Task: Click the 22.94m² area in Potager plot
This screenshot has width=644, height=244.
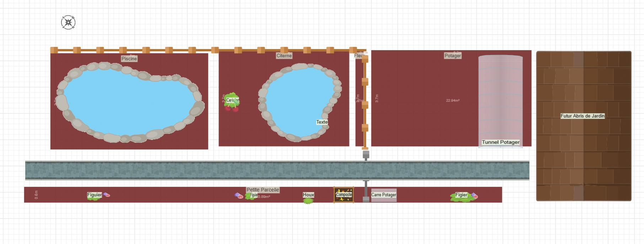Action: coord(453,101)
